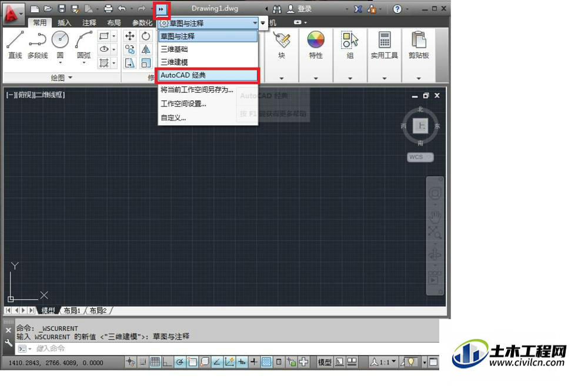This screenshot has width=588, height=392.
Task: Select the Rectangle draw tool
Action: tap(104, 36)
